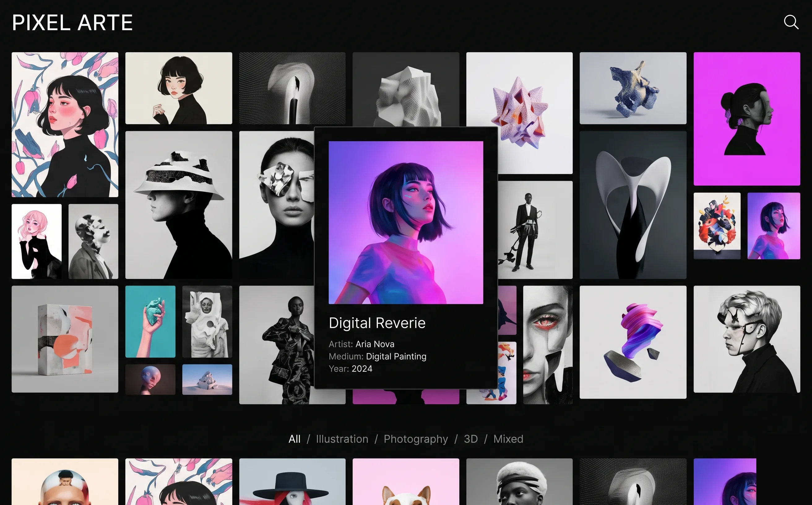Open the white structure under blue sky
812x505 pixels.
[207, 379]
